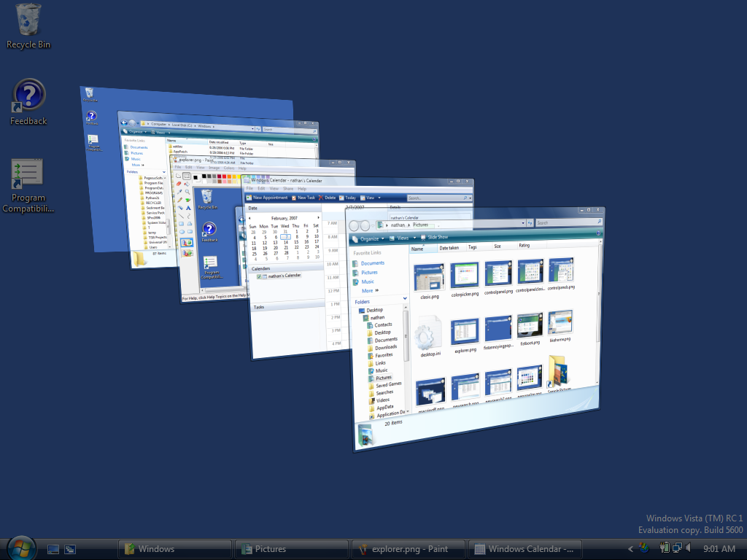Screen dimensions: 747x560
Task: Select the Fill With Color tool in Paint
Action: pyautogui.click(x=187, y=182)
